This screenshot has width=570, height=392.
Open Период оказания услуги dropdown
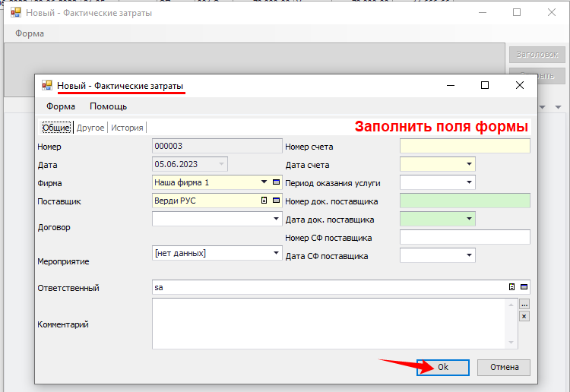tap(469, 182)
